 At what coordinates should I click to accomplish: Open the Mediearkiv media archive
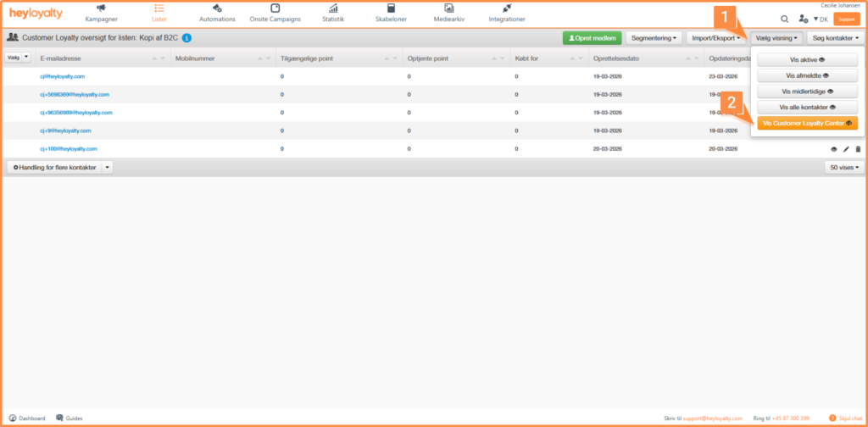(x=449, y=14)
